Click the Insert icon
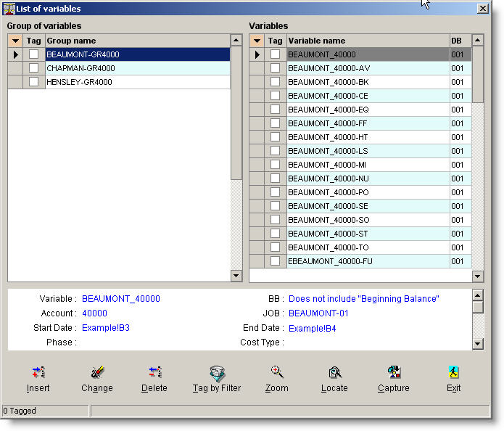 click(x=38, y=372)
